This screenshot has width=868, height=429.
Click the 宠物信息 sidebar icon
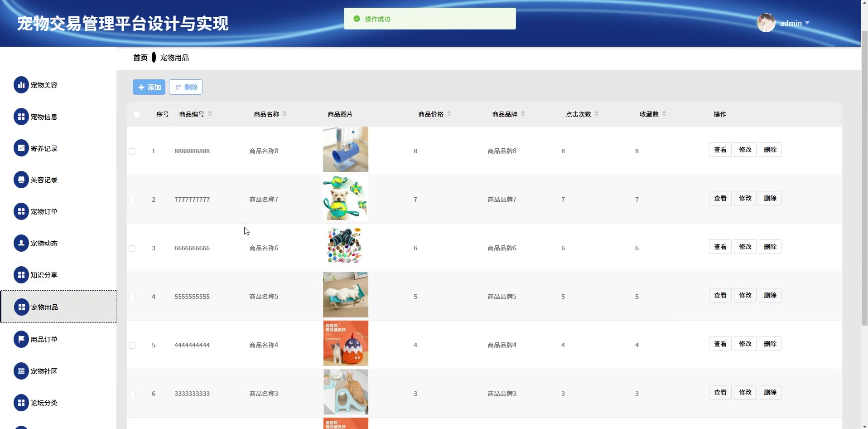(21, 117)
